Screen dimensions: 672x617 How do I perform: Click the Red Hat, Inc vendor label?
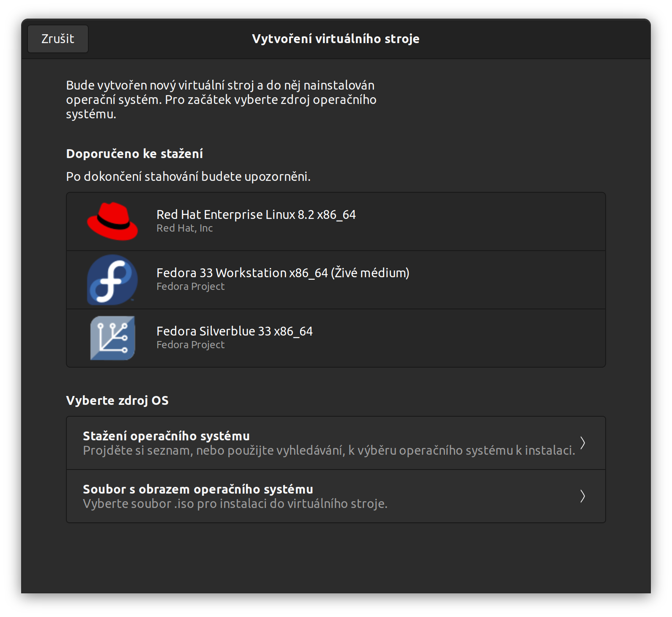pyautogui.click(x=185, y=228)
